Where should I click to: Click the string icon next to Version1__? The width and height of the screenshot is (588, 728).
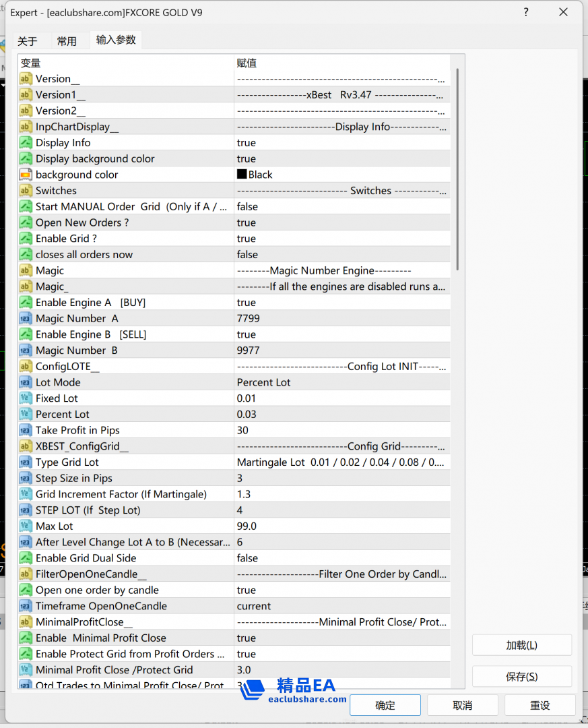coord(26,95)
